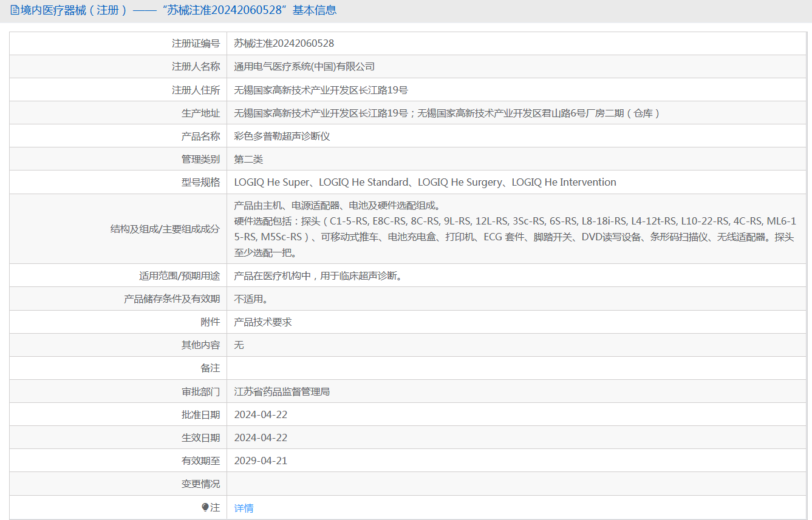Viewport: 812px width, 520px height.
Task: Select the 审批部门 row label
Action: point(200,391)
